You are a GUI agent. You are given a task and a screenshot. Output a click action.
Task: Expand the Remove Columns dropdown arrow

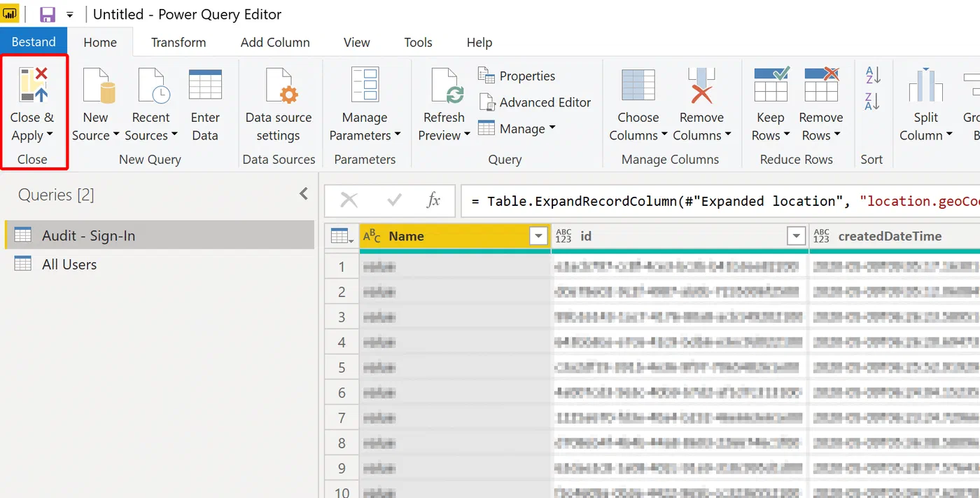point(728,136)
